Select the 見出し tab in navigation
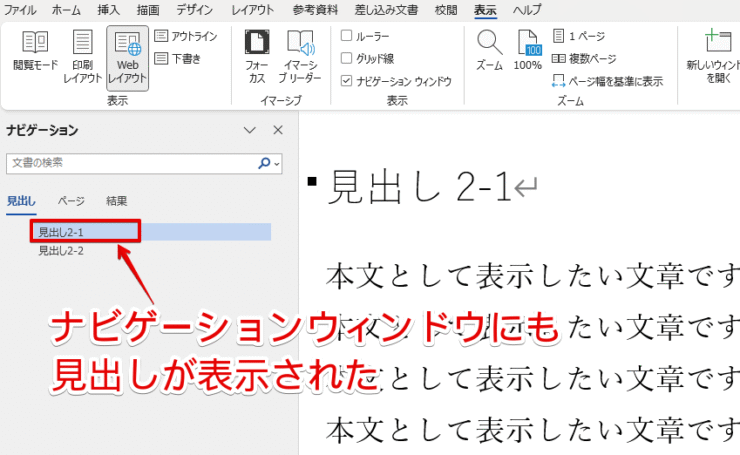740x455 pixels. coord(21,201)
